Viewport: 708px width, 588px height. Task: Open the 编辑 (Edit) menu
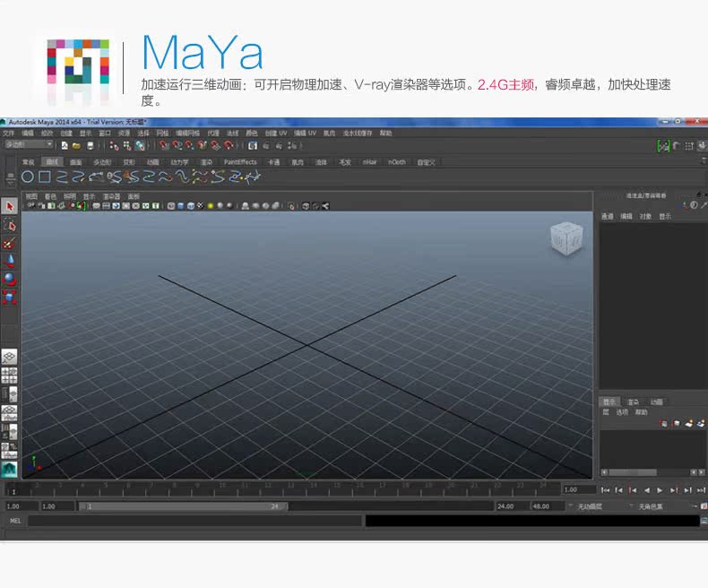(x=28, y=134)
